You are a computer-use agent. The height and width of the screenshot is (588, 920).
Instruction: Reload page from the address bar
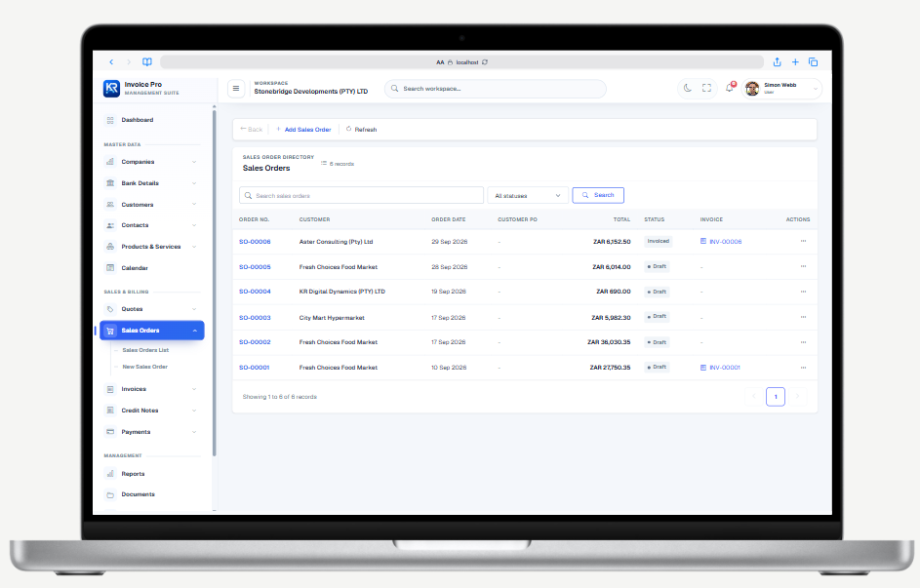click(485, 62)
